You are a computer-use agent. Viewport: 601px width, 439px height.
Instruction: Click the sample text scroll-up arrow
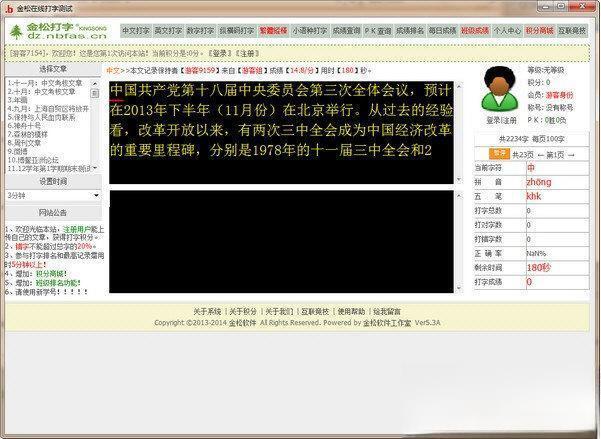tap(458, 86)
